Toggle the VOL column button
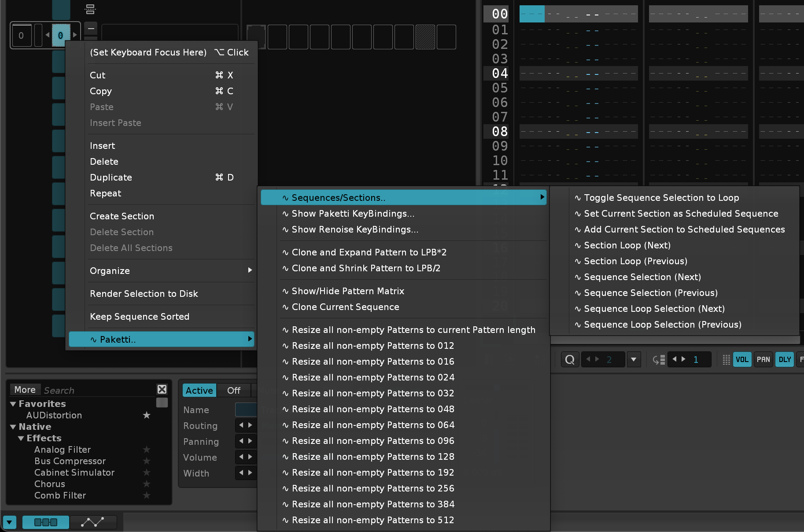The width and height of the screenshot is (804, 532). [742, 360]
